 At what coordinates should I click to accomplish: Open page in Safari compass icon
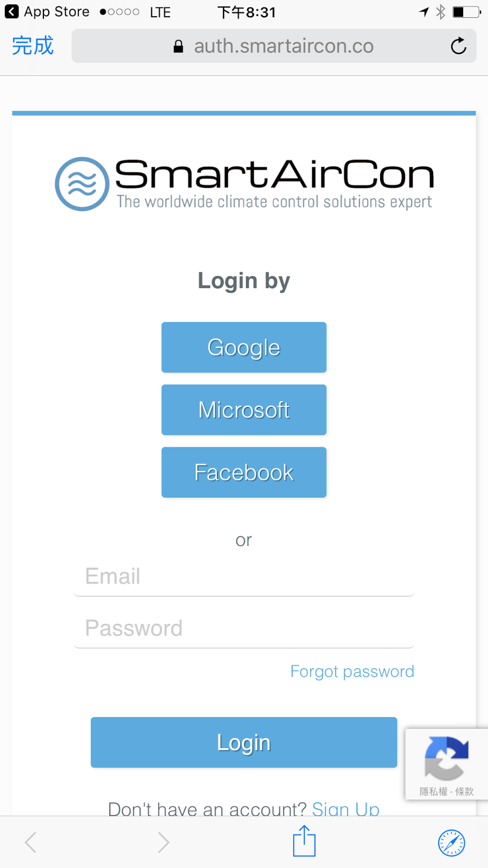tap(452, 843)
